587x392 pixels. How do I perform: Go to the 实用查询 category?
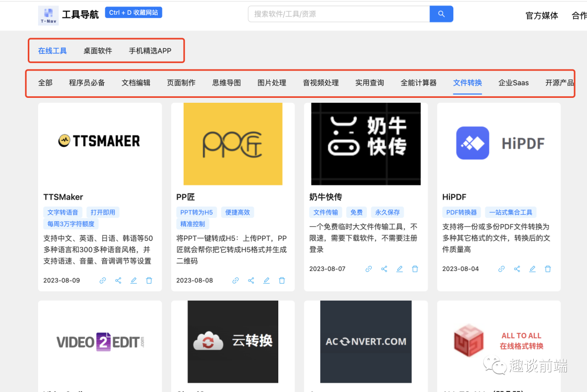[370, 83]
